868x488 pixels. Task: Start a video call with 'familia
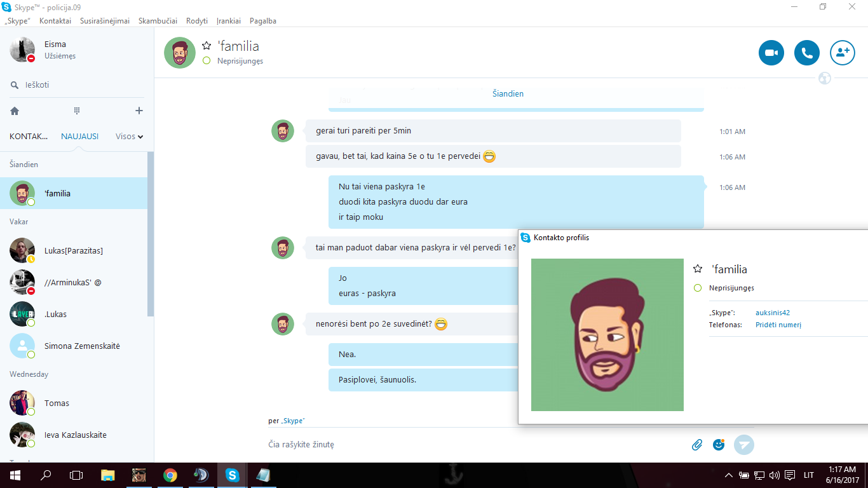click(x=771, y=53)
